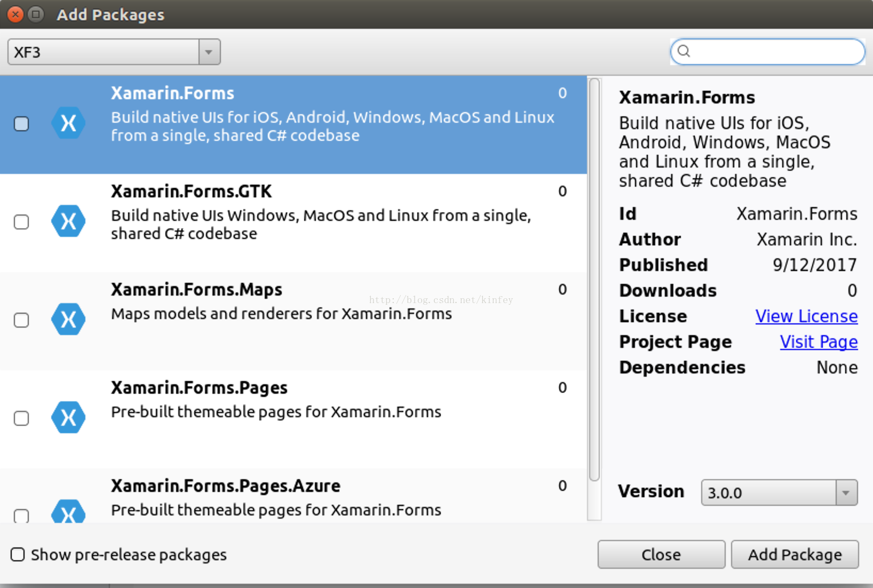Enable Show pre-release packages
The height and width of the screenshot is (588, 873).
[18, 554]
